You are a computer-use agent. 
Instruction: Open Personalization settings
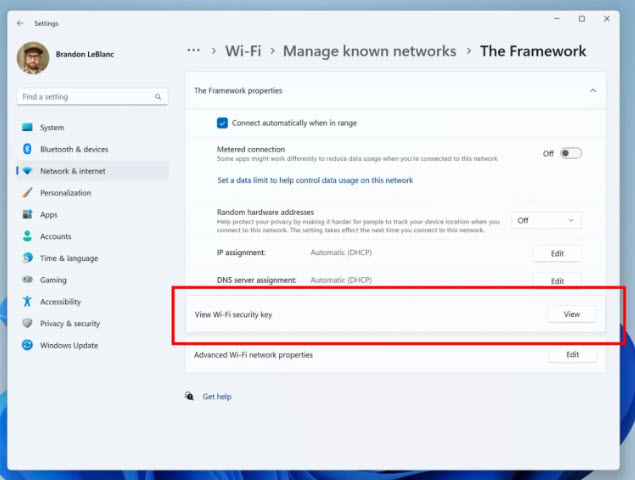[x=92, y=193]
